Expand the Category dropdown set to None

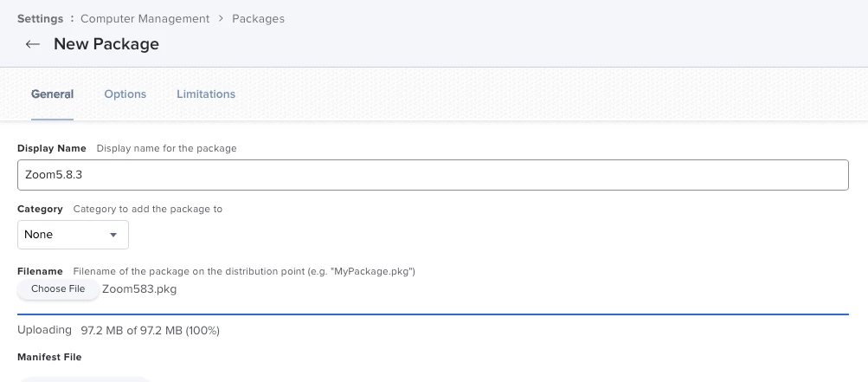click(x=73, y=235)
